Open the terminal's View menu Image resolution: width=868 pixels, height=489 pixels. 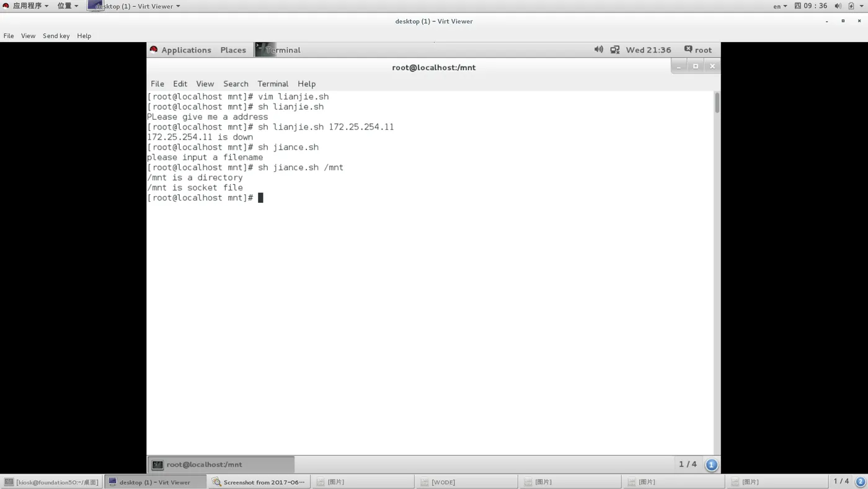click(205, 84)
